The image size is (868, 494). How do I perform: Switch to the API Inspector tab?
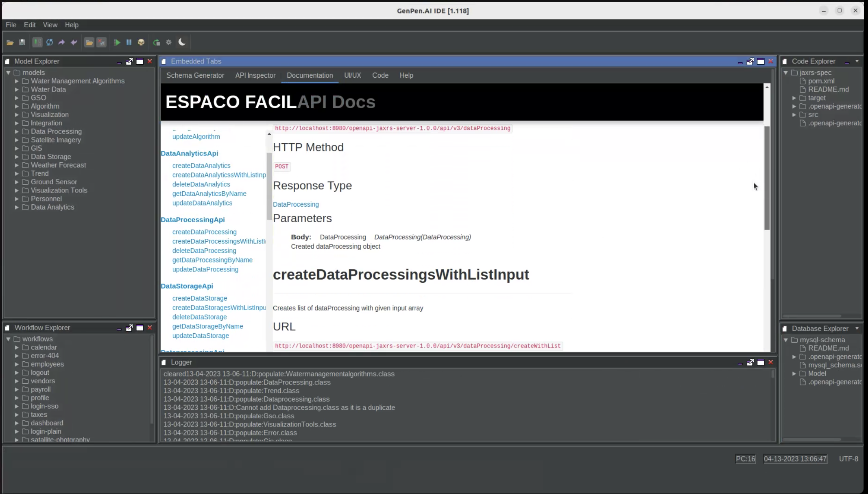255,75
